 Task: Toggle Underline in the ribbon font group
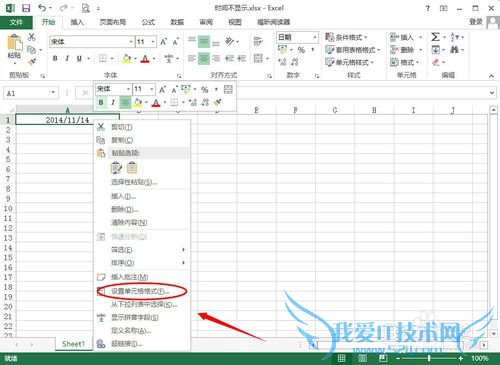[79, 59]
